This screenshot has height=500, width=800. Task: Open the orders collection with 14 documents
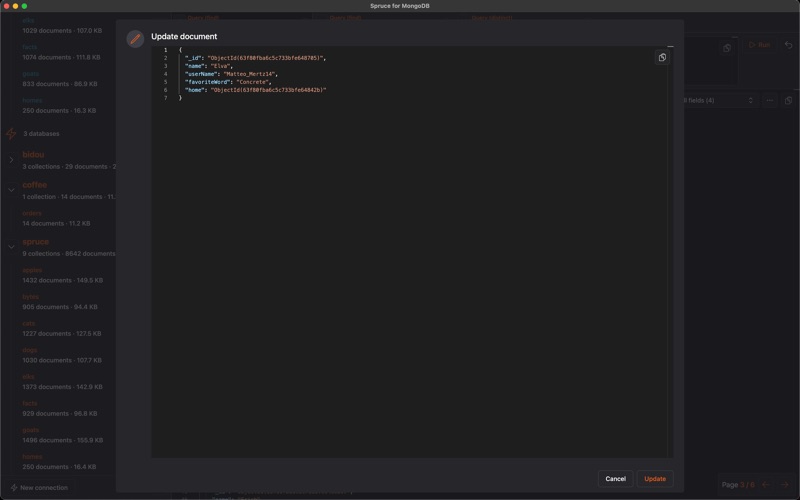32,213
